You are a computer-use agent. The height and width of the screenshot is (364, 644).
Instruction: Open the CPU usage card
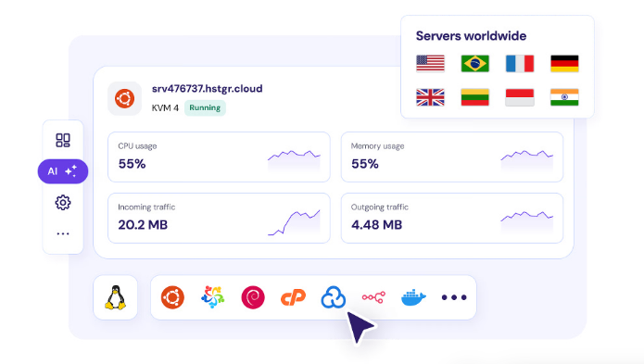click(219, 157)
